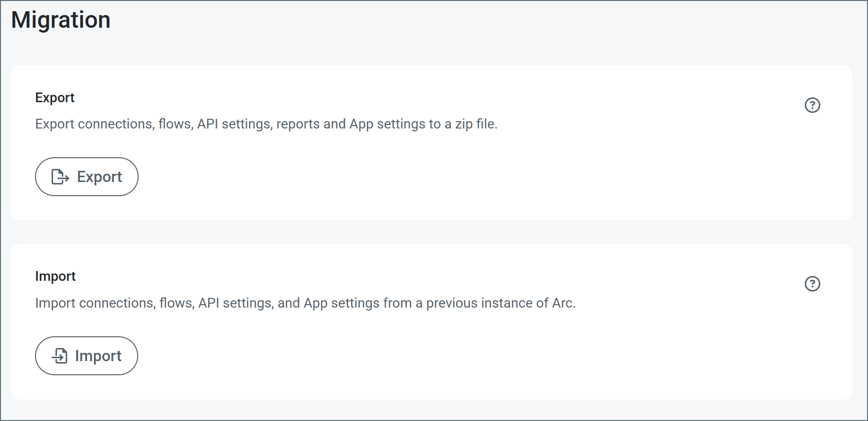Image resolution: width=868 pixels, height=421 pixels.
Task: Click the Export button
Action: tap(87, 177)
